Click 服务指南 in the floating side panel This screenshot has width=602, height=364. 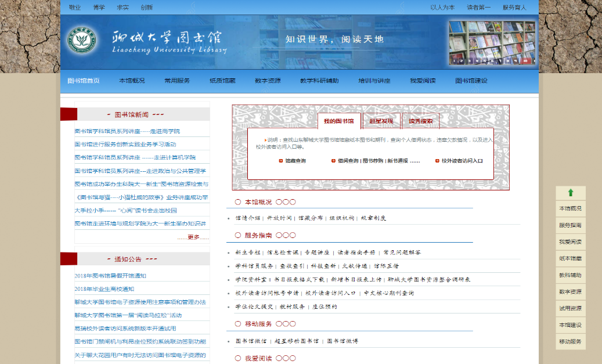coord(571,225)
